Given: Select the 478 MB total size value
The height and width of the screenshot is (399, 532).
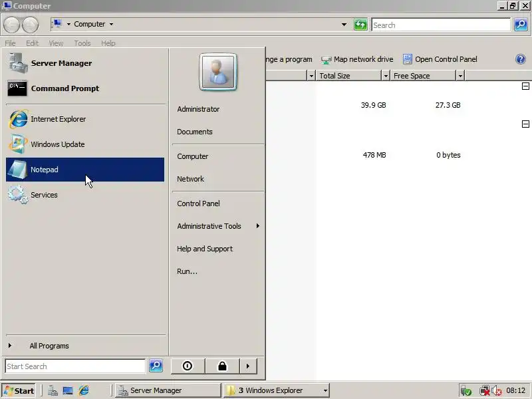Looking at the screenshot, I should tap(374, 155).
